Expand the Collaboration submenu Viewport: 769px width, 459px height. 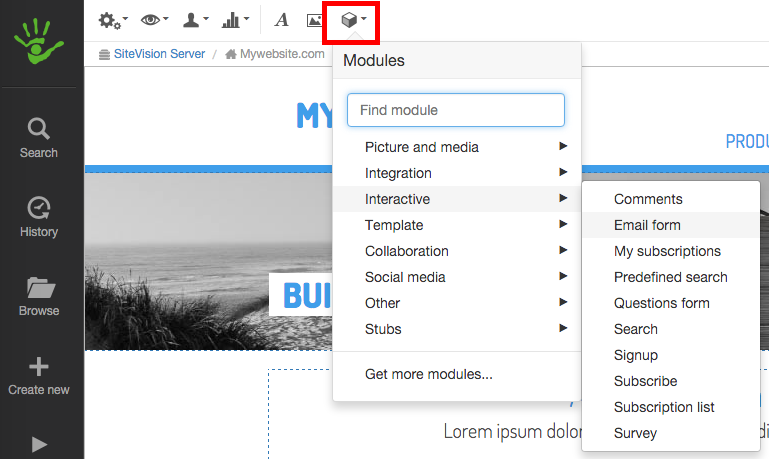[x=457, y=251]
